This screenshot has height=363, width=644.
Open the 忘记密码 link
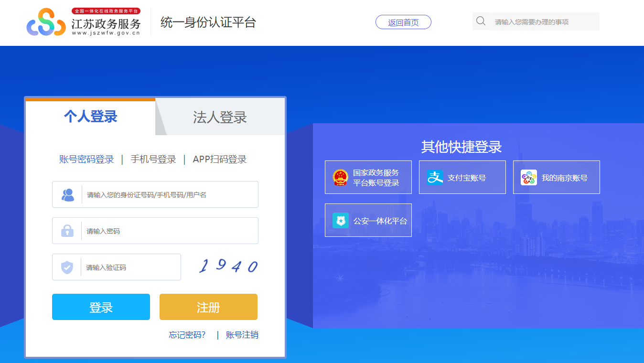coord(187,335)
